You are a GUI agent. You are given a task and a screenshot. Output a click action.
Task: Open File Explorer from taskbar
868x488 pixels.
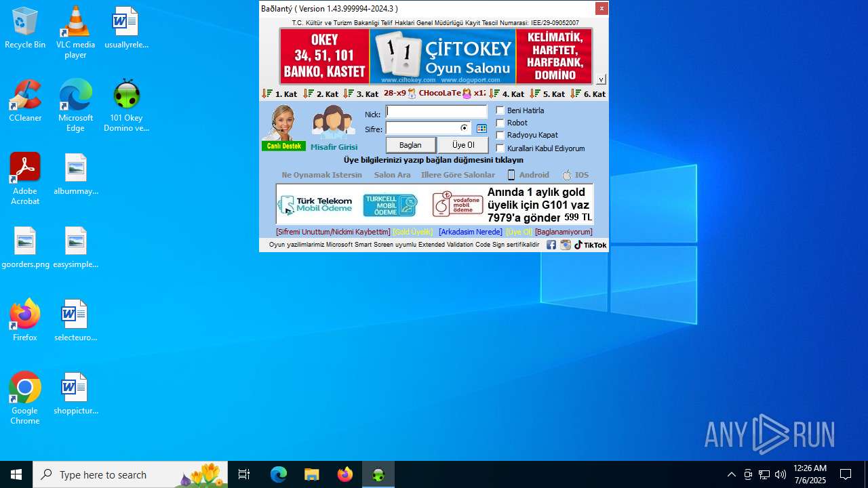click(311, 474)
